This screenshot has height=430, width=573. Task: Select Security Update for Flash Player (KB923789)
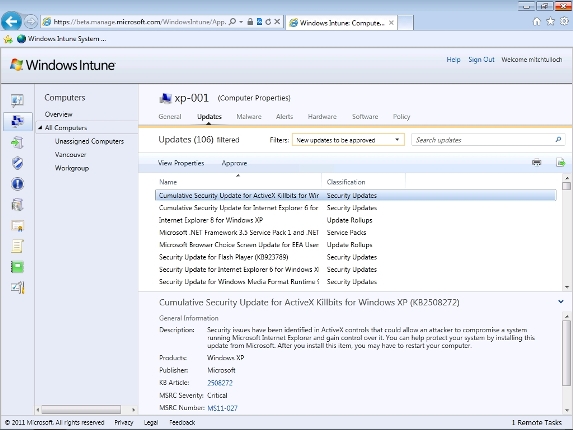(355, 257)
